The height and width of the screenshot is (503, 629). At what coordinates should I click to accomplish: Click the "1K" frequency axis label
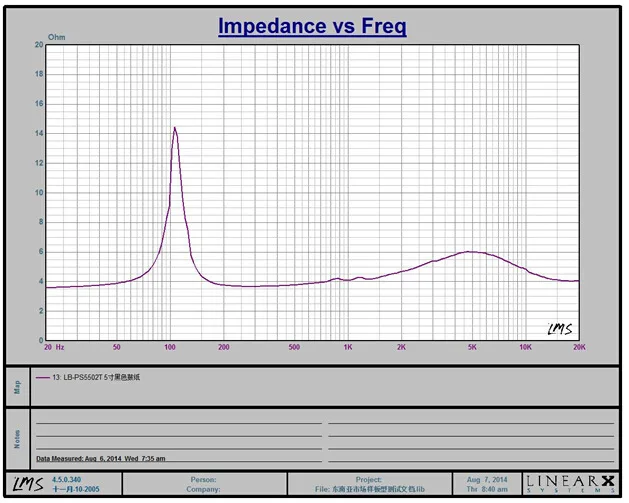click(x=348, y=347)
